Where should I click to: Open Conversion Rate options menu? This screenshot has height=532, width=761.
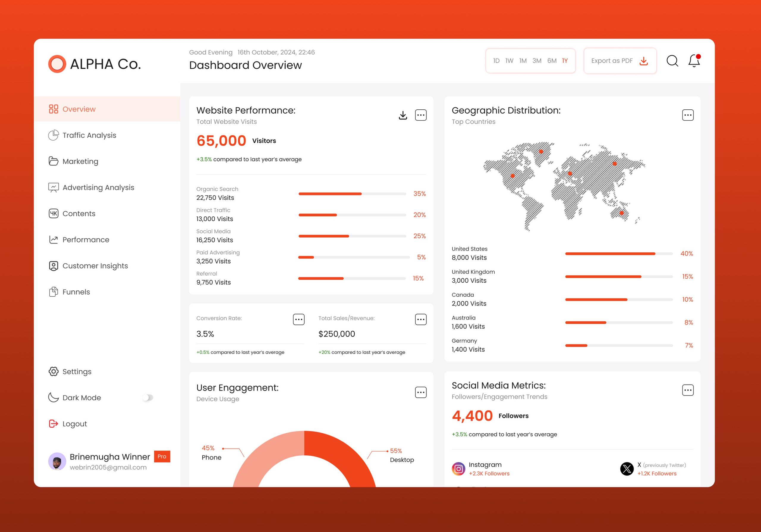(298, 319)
